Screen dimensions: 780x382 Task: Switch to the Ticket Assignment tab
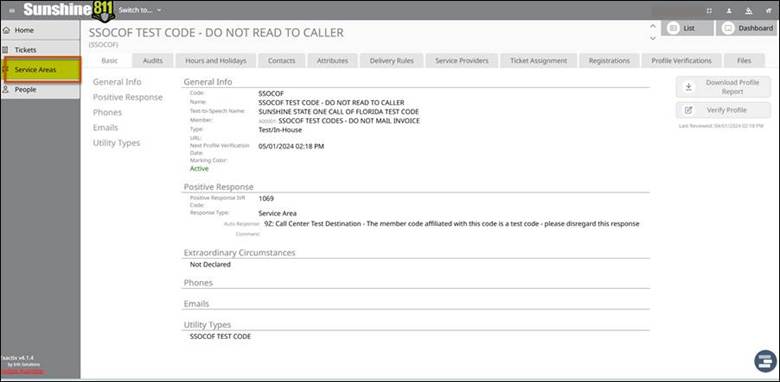538,61
